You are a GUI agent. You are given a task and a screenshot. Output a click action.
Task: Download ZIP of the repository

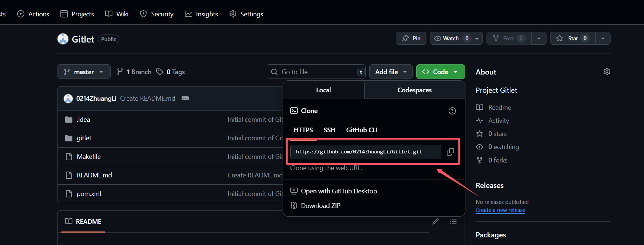tap(315, 206)
